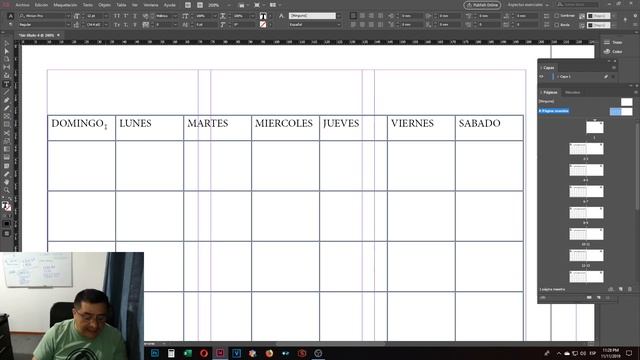Viewport: 640px width, 360px height.
Task: Toggle All Caps text button
Action: (117, 16)
